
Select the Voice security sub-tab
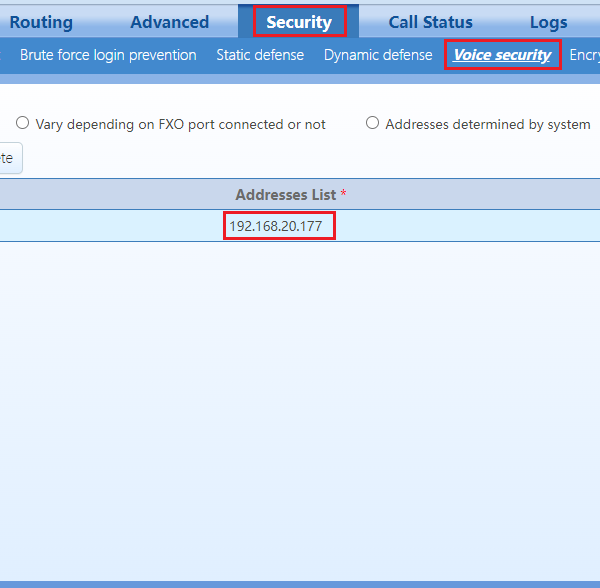[x=502, y=55]
